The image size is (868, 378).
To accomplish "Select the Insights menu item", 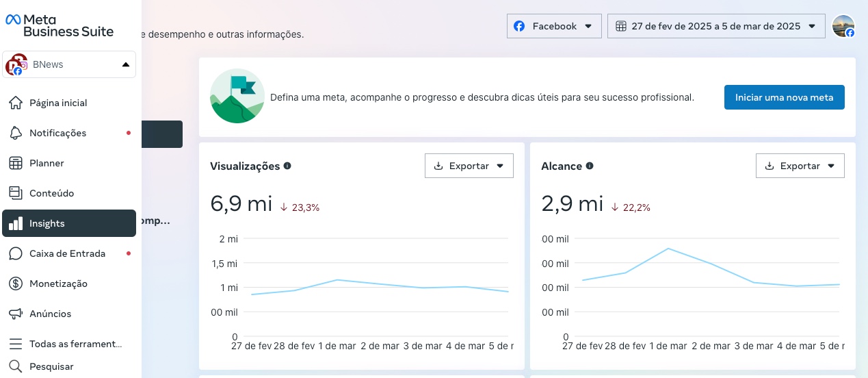I will point(69,223).
